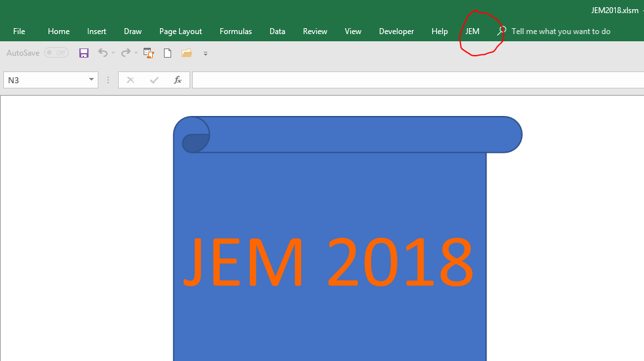This screenshot has width=644, height=361.
Task: Toggle the AutoSave switch
Action: coord(56,53)
